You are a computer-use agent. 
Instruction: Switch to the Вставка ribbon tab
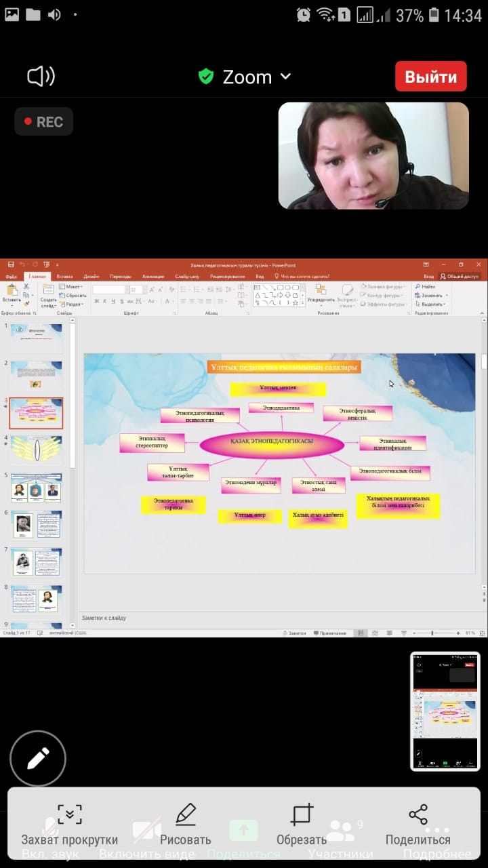64,277
